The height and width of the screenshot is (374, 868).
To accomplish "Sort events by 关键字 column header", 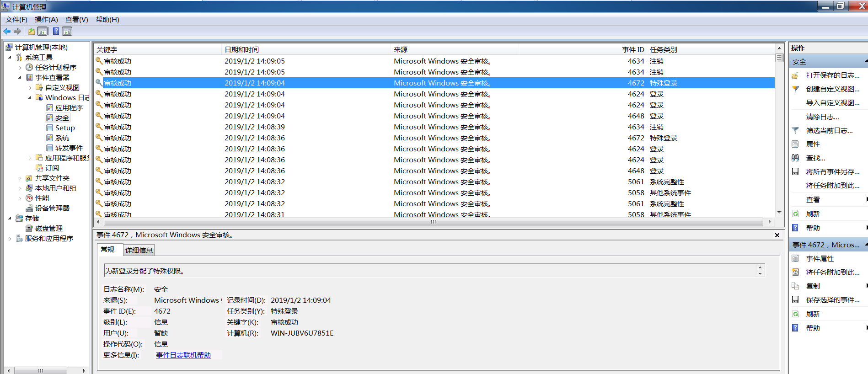I will pos(157,49).
